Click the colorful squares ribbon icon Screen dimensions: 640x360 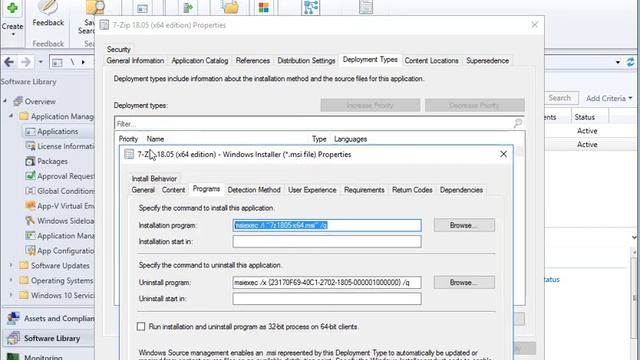coord(264,7)
